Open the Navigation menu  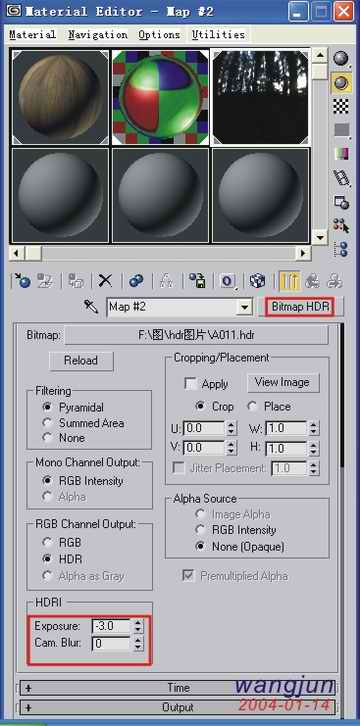(x=98, y=35)
